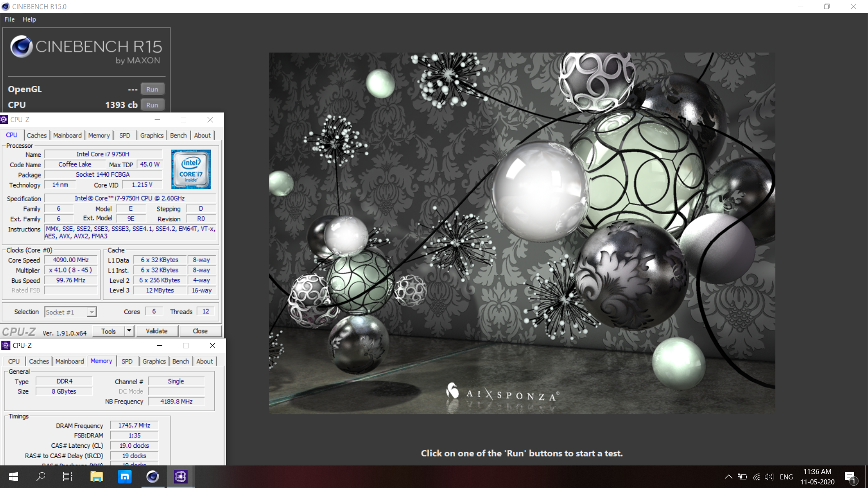Click the processor name Intel Core i7 9750H
Image resolution: width=868 pixels, height=488 pixels.
[x=103, y=154]
